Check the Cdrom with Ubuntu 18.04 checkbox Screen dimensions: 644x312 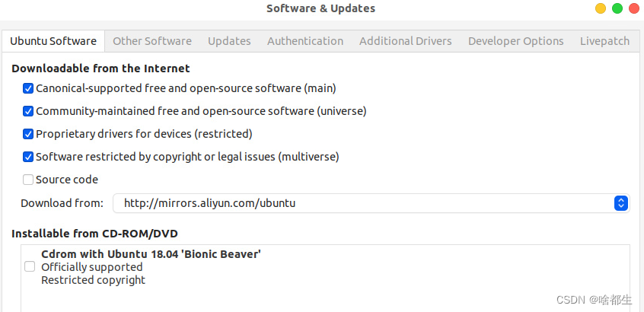click(x=30, y=267)
